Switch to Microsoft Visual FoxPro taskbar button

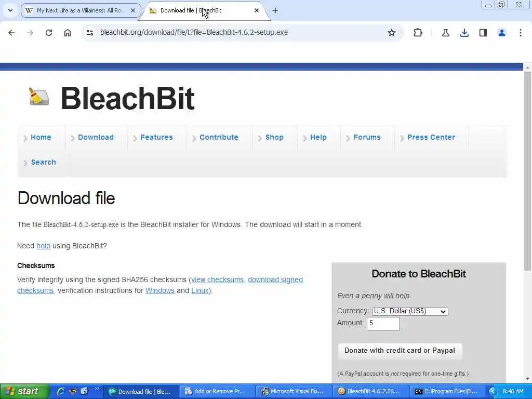pyautogui.click(x=294, y=392)
